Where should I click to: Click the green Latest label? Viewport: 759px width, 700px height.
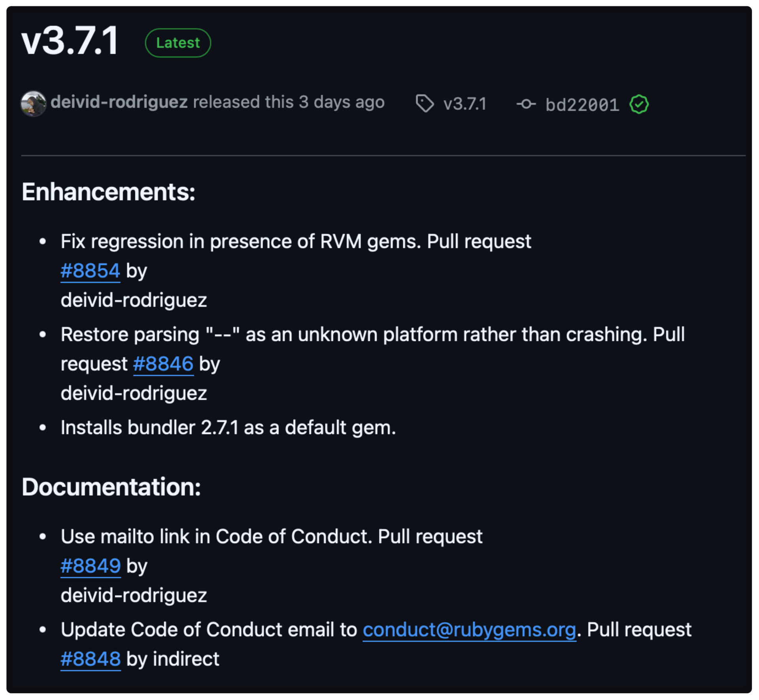pyautogui.click(x=178, y=43)
